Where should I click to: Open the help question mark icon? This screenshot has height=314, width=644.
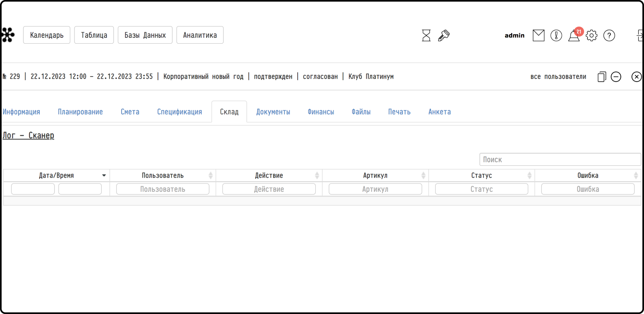(x=609, y=35)
